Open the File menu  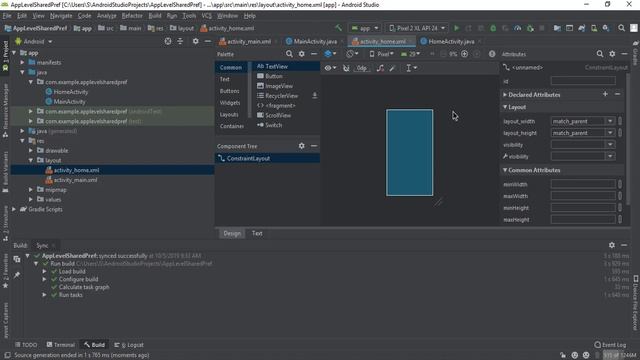coord(7,16)
